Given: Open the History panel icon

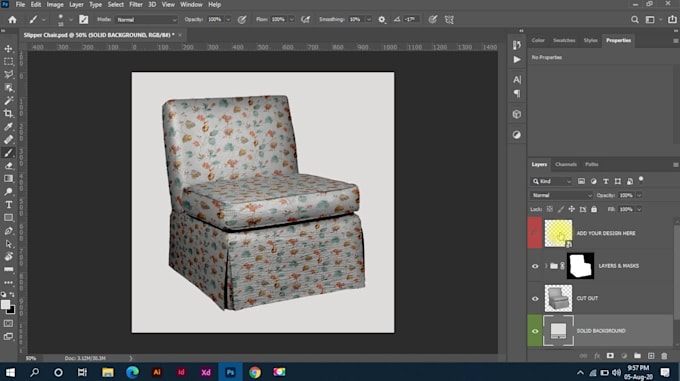Looking at the screenshot, I should 517,45.
